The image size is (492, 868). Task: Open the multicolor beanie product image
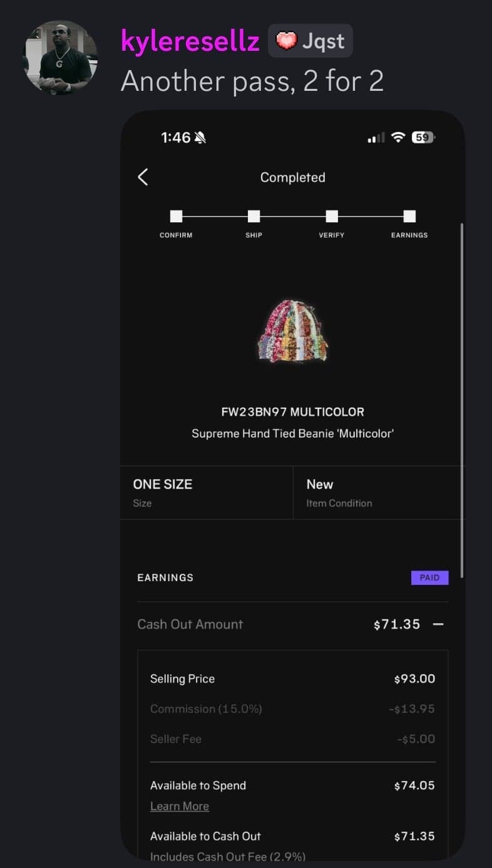point(293,330)
